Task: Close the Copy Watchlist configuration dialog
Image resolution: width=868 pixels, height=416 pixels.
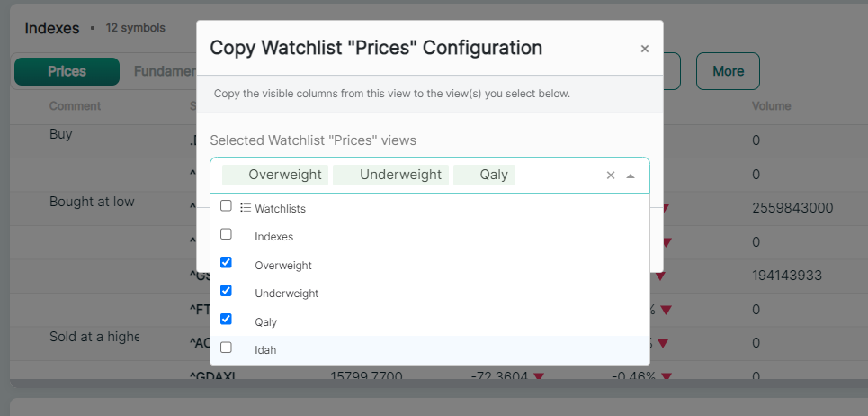Action: point(644,49)
